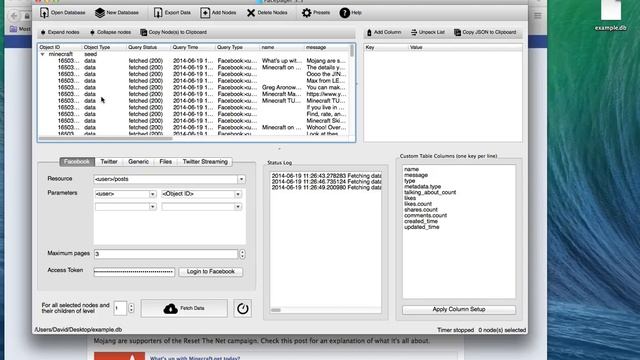This screenshot has width=640, height=360.
Task: Click 'metadata.type' in the custom columns list
Action: (x=422, y=187)
